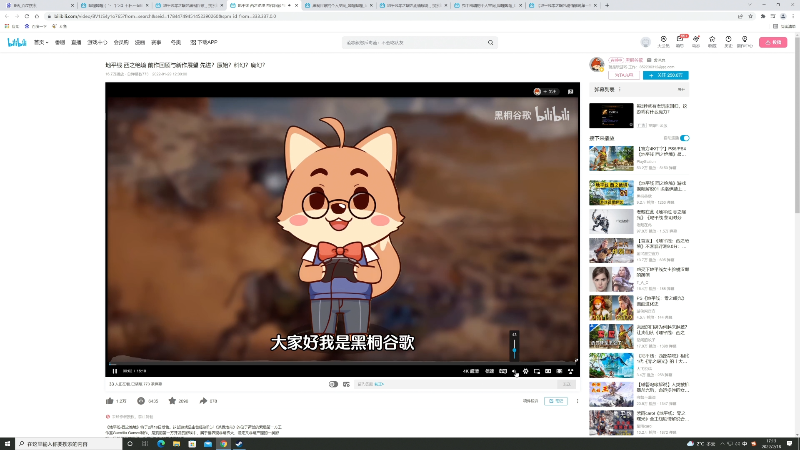Click the bilibili logo in the header
This screenshot has height=450, width=800.
[17, 42]
